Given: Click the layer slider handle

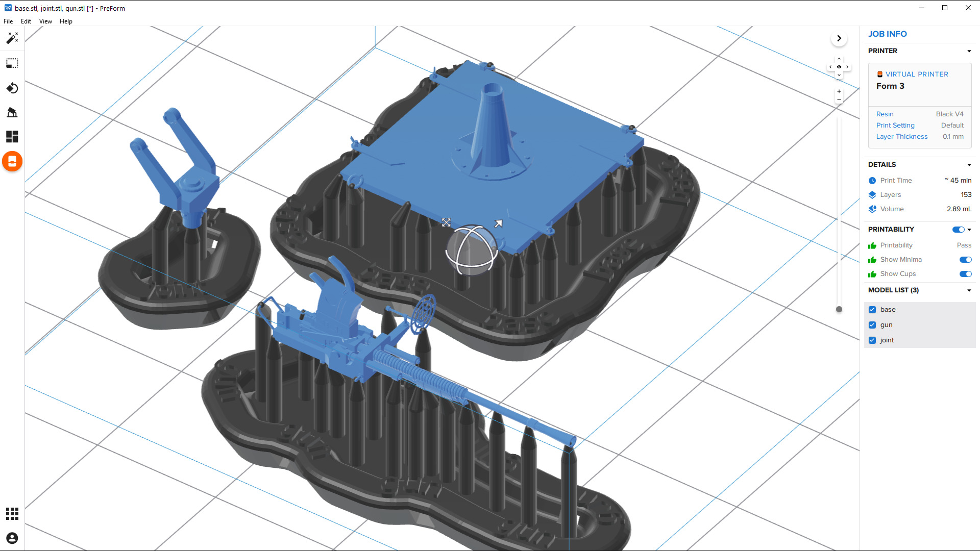Looking at the screenshot, I should (839, 309).
